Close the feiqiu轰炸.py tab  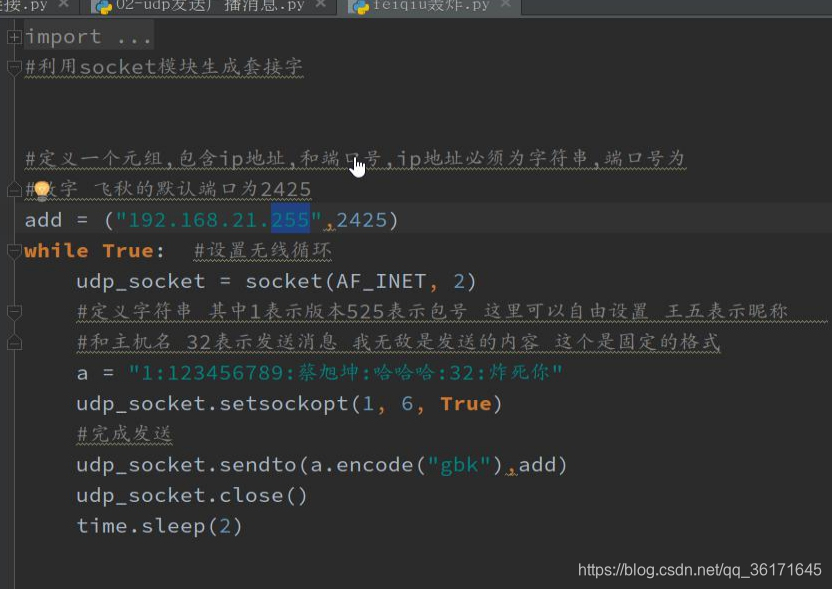click(505, 5)
